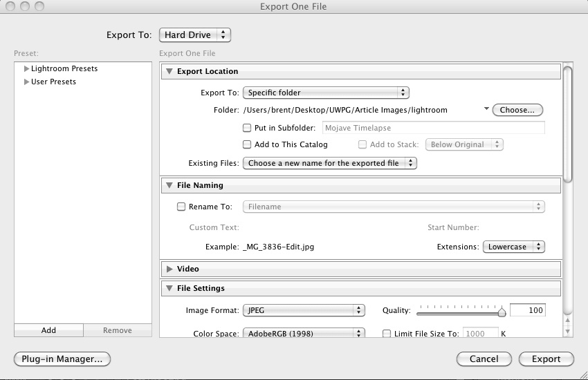Open the Existing Files dropdown
Image resolution: width=588 pixels, height=380 pixels.
click(330, 164)
